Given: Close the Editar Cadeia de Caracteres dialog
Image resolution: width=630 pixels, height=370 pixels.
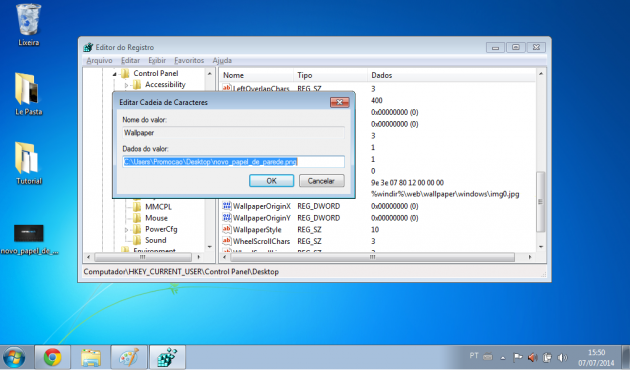Looking at the screenshot, I should 340,102.
